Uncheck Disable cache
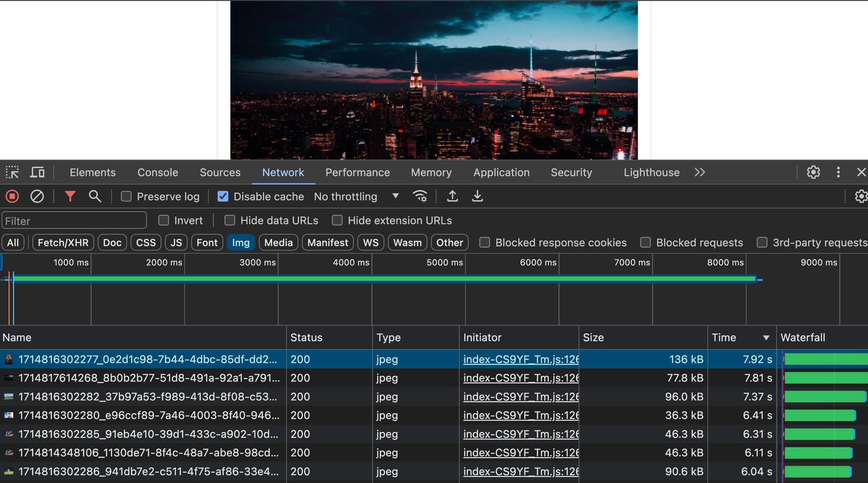Viewport: 868px width, 483px height. coord(223,196)
